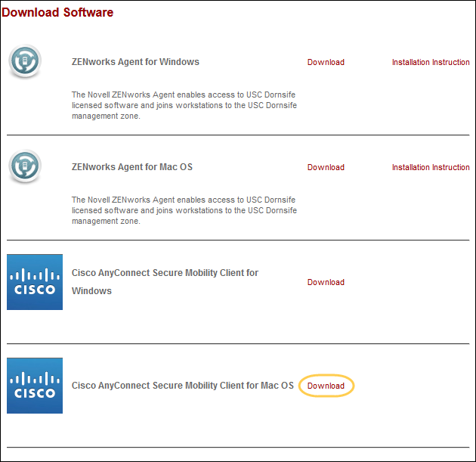The image size is (476, 462).
Task: Click divider line between the two Cisco entries
Action: tap(238, 344)
